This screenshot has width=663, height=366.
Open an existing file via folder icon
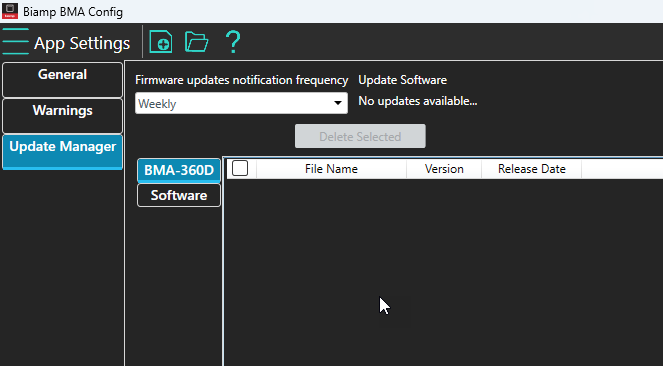(197, 42)
